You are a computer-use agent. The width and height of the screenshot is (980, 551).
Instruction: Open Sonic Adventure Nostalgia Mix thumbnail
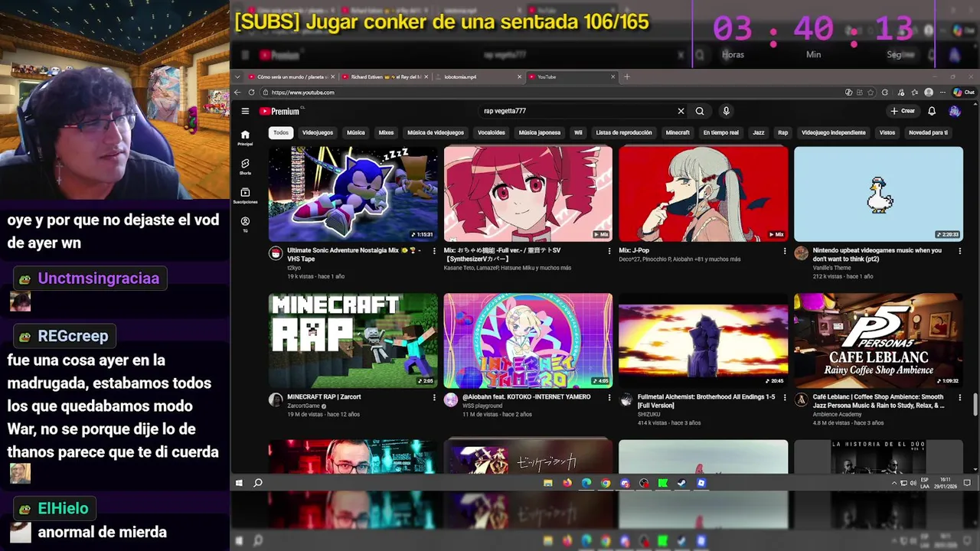[x=353, y=194]
